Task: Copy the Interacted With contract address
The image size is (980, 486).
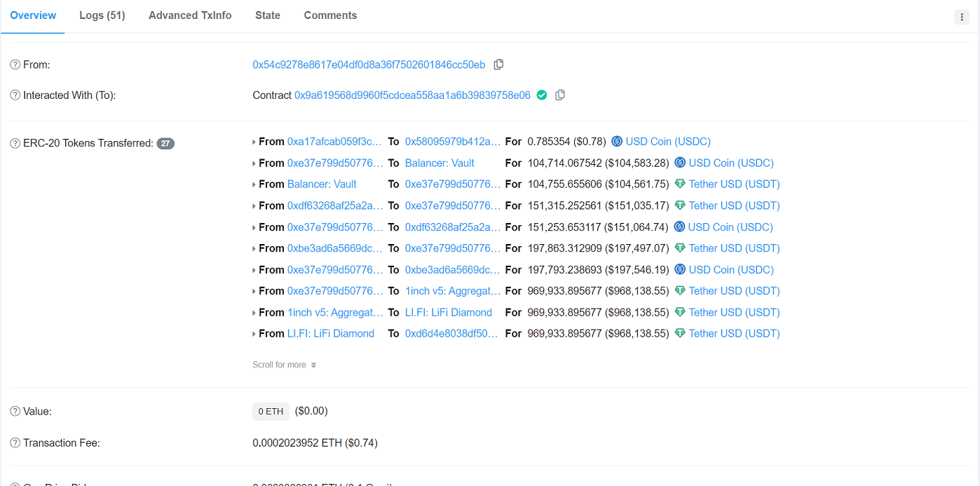Action: [x=560, y=95]
